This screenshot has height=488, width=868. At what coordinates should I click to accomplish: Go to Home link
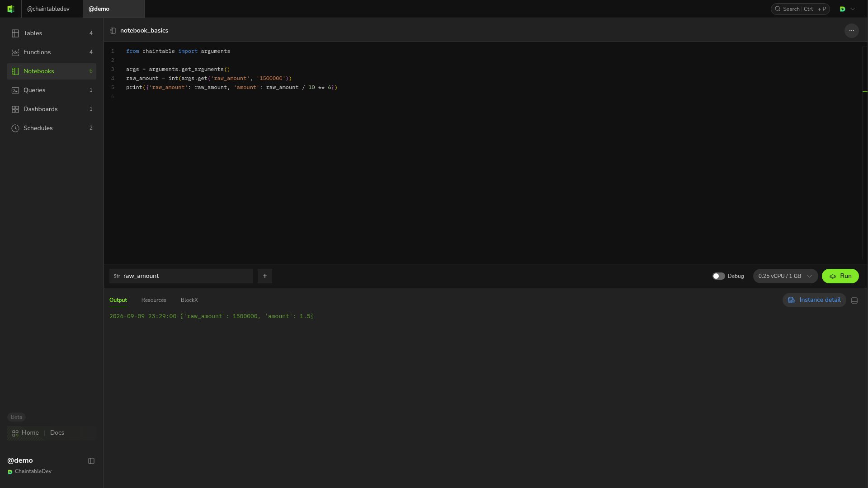point(30,433)
